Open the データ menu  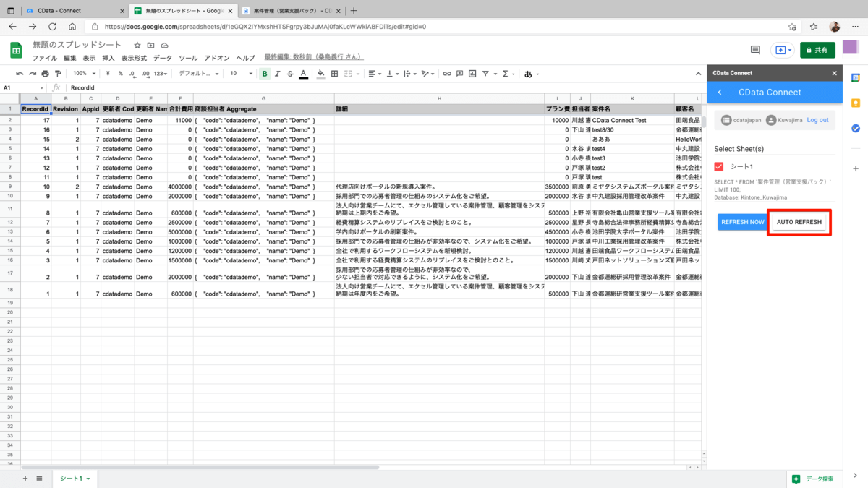click(163, 58)
